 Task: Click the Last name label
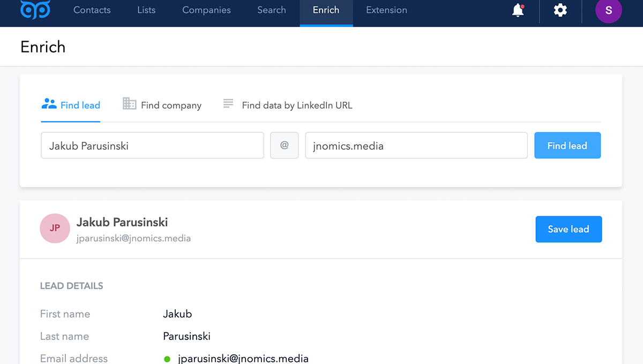pyautogui.click(x=64, y=337)
